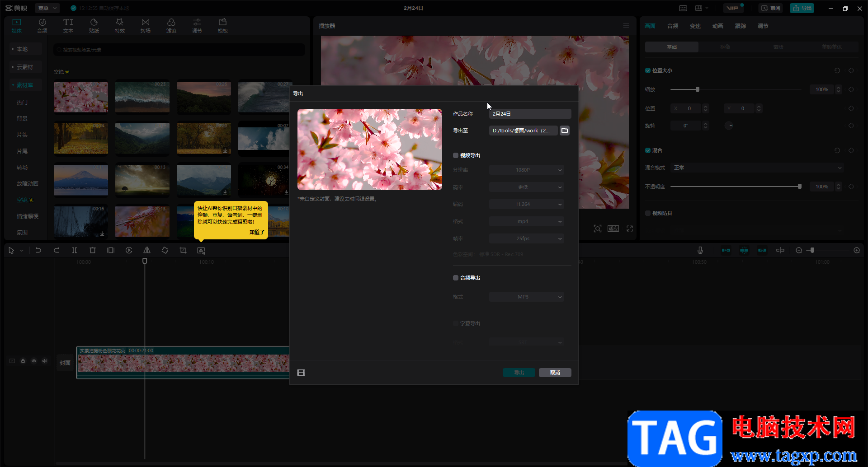Switch to the 跟踪 tab

[741, 26]
